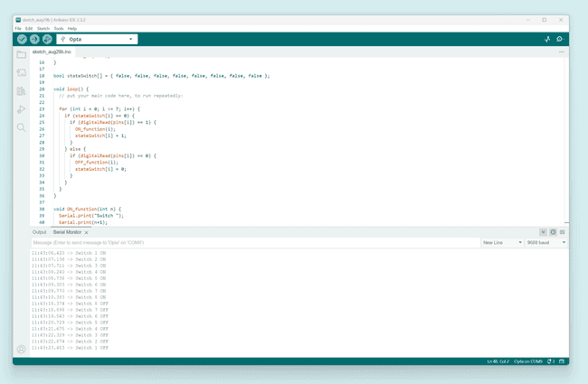
Task: Close the Serial Monitor tab
Action: 86,232
